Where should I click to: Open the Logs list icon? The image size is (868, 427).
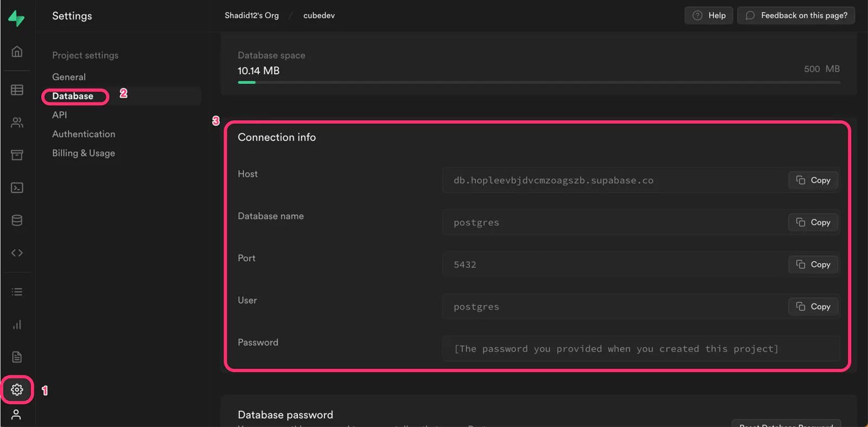(17, 292)
